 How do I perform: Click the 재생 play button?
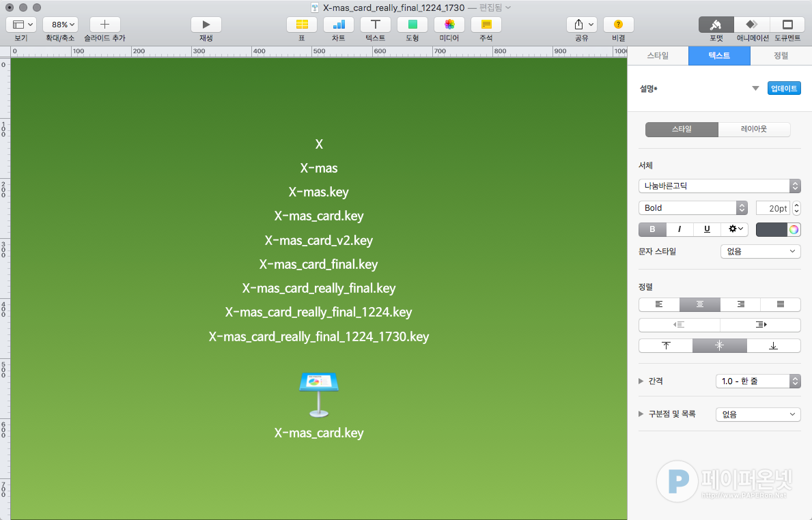point(206,26)
